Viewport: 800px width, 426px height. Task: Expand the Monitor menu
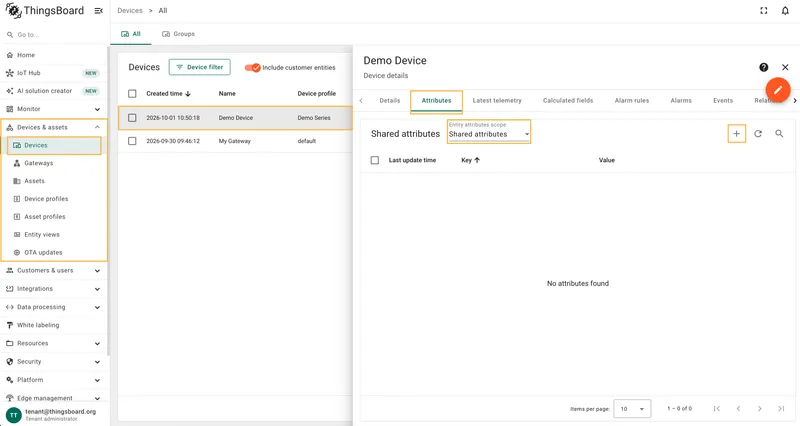tap(55, 109)
